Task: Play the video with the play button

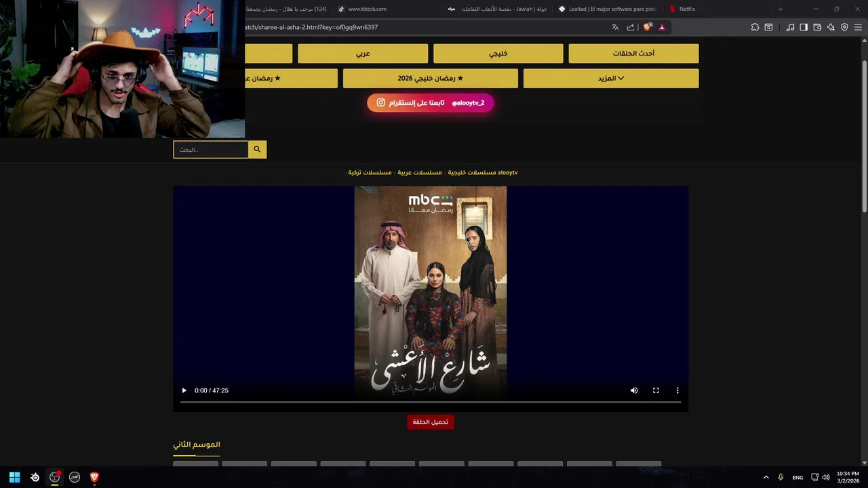Action: pos(184,390)
